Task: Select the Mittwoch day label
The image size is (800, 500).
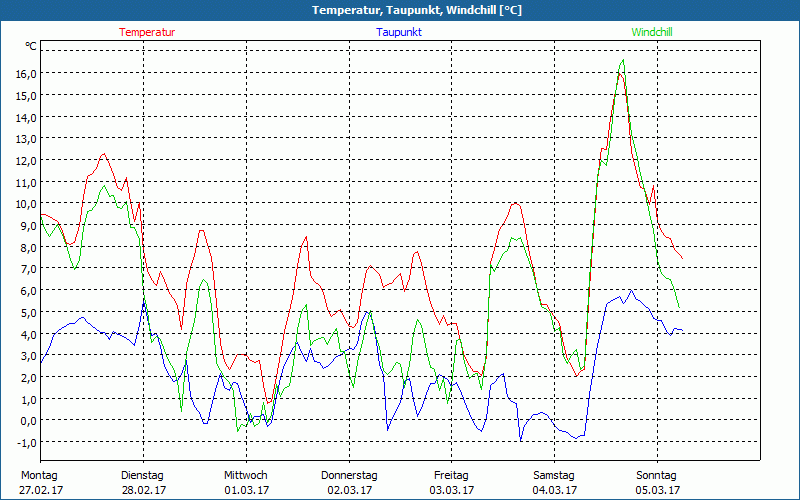Action: pyautogui.click(x=246, y=475)
